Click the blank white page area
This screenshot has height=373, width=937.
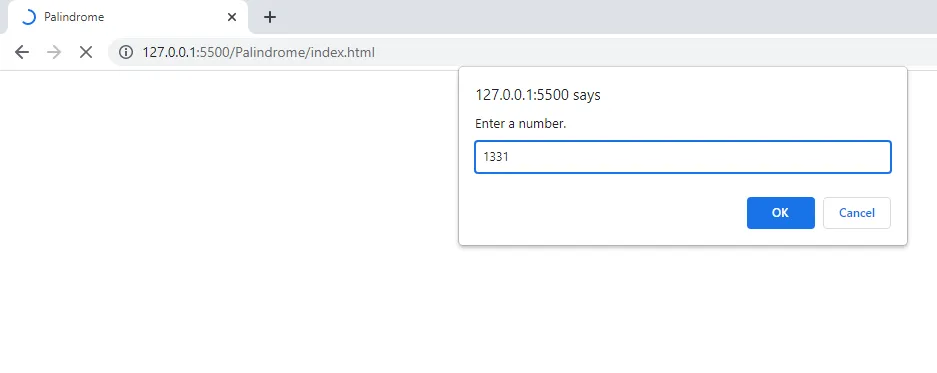(x=227, y=239)
